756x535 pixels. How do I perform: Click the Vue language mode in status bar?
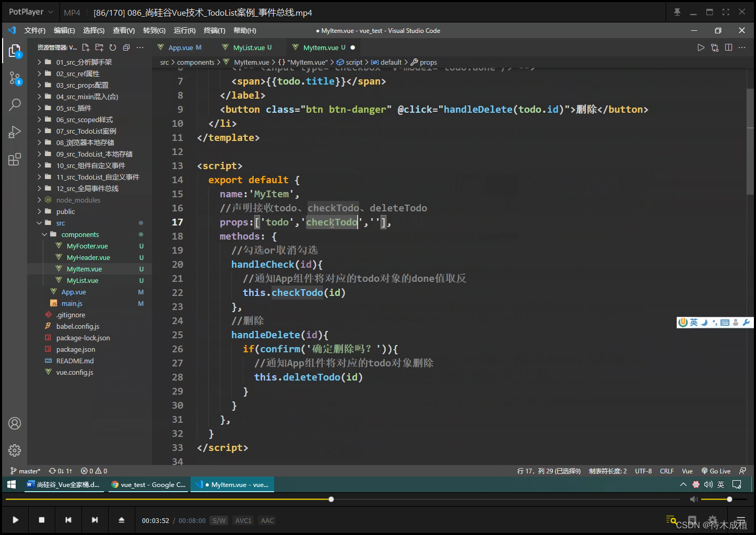coord(687,471)
